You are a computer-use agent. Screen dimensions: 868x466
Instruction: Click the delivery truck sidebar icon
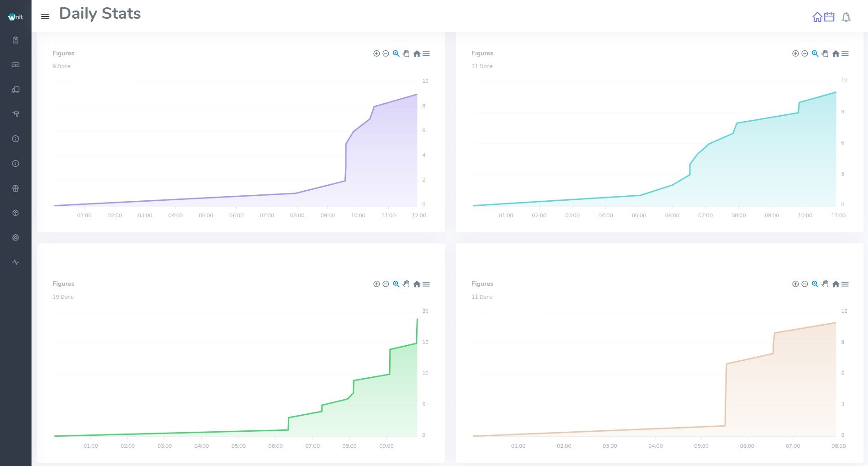pyautogui.click(x=16, y=90)
